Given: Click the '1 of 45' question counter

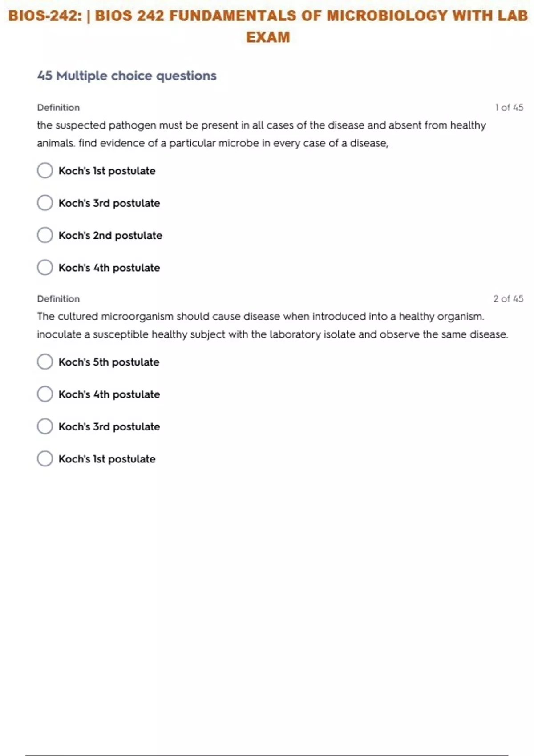Looking at the screenshot, I should click(509, 108).
